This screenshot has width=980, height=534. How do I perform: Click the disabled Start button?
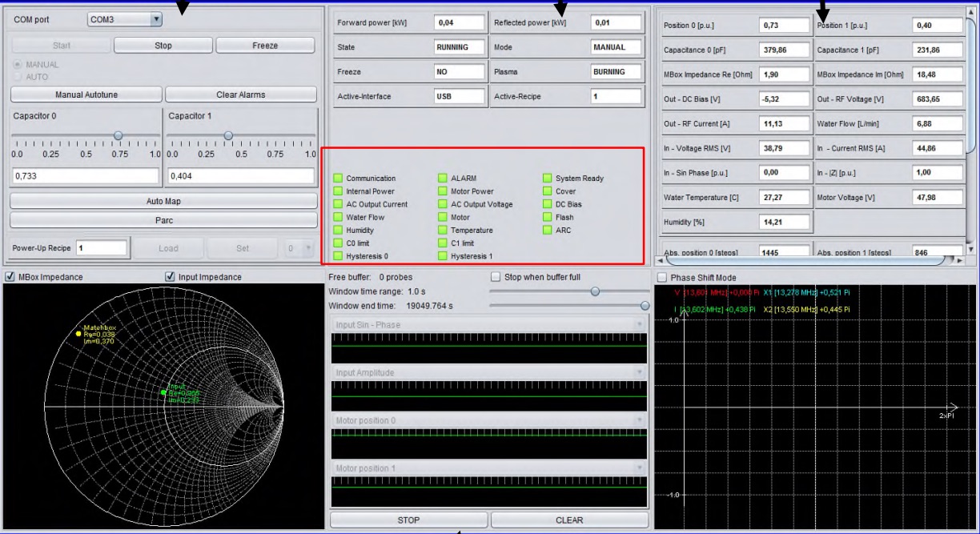(62, 46)
